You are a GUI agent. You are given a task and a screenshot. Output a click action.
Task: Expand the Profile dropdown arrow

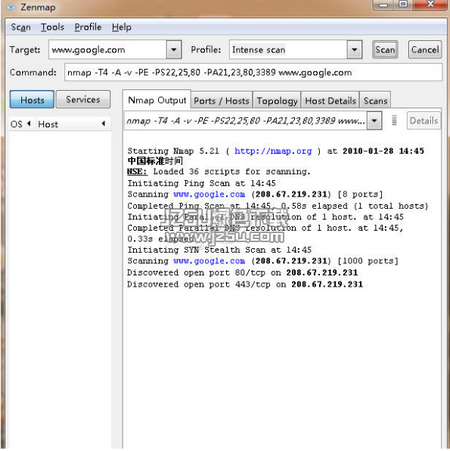click(x=354, y=50)
